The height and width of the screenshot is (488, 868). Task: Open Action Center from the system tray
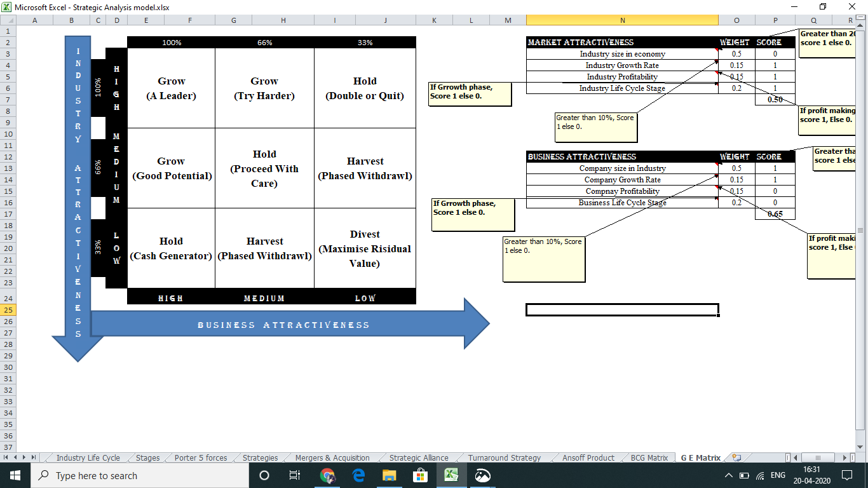847,475
